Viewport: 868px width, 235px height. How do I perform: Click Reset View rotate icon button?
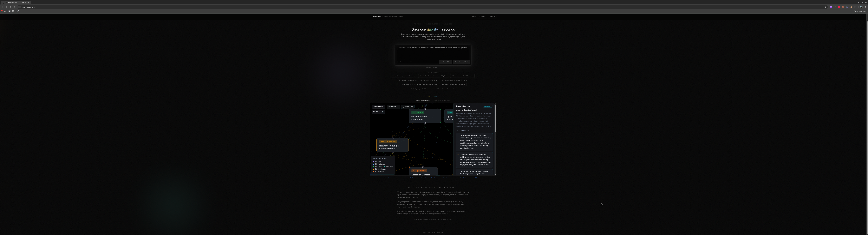tap(407, 107)
